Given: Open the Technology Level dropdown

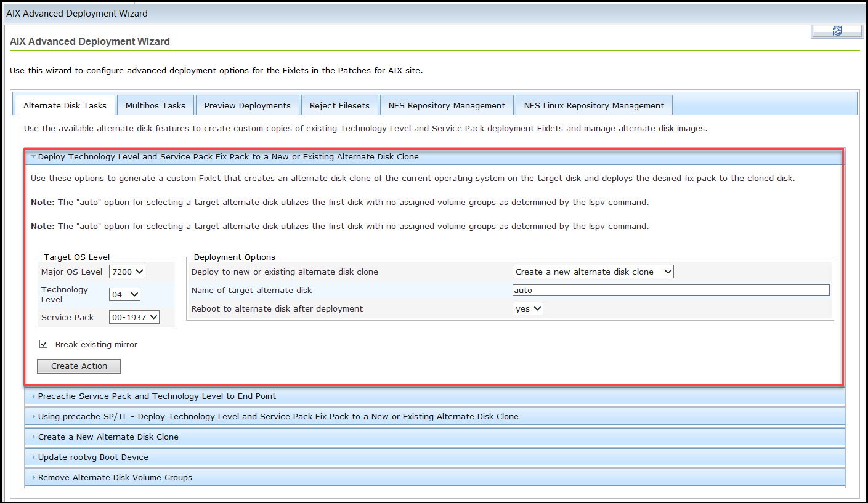Looking at the screenshot, I should click(124, 294).
